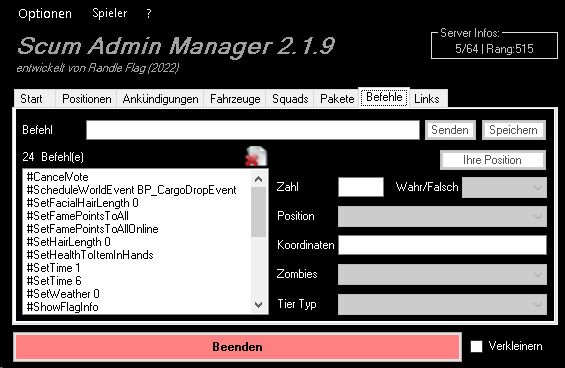
Task: Focus the Befehl input field
Action: [253, 130]
